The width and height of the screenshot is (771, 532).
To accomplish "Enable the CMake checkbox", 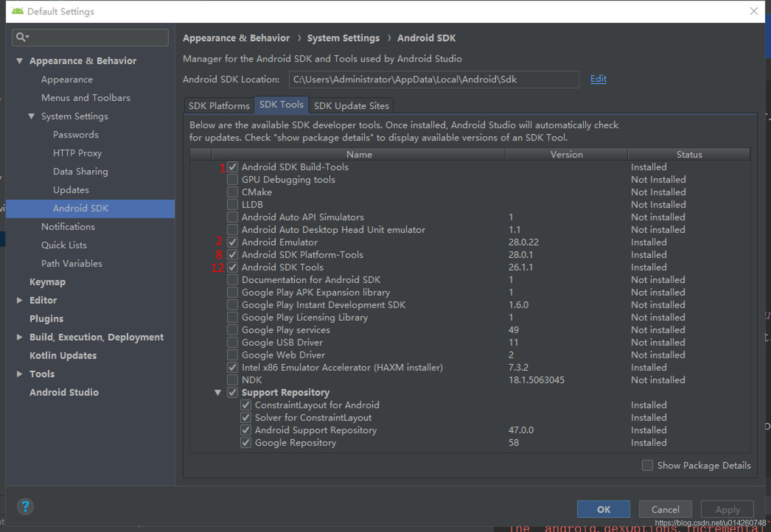I will pos(232,192).
